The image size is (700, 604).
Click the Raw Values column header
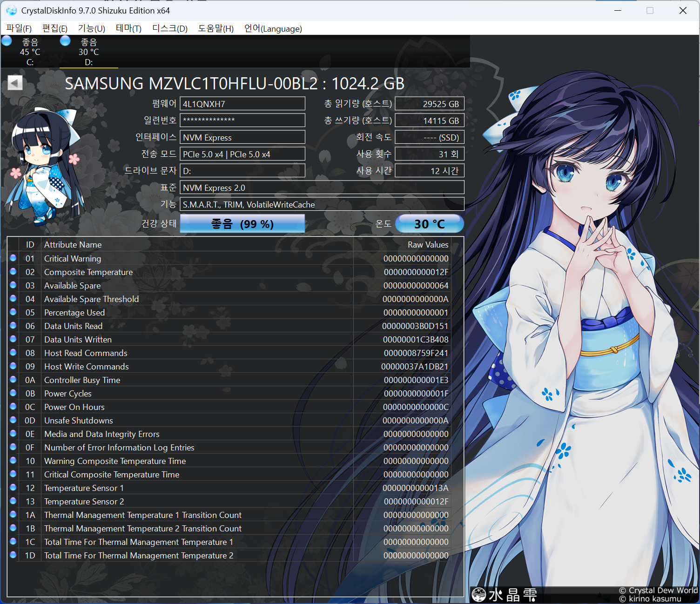(402, 244)
